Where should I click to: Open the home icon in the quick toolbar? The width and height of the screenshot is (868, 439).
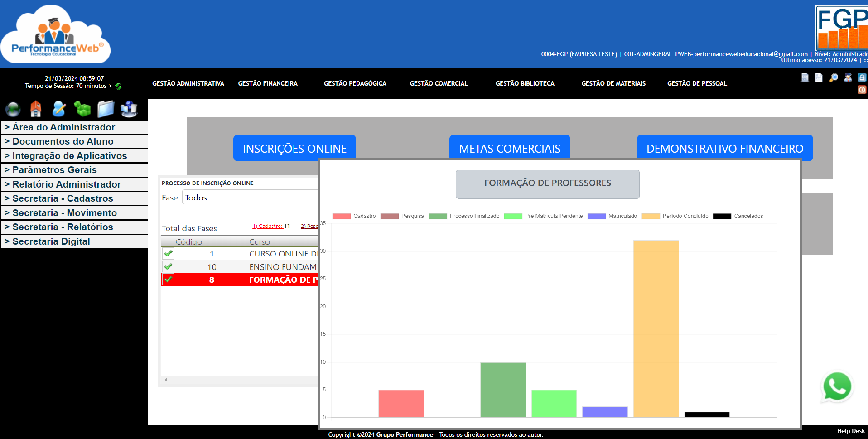pyautogui.click(x=36, y=109)
